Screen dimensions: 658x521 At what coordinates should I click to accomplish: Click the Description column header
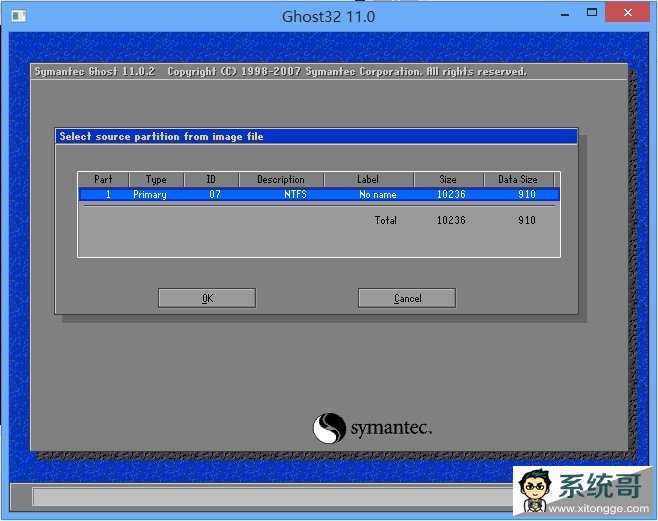(x=281, y=180)
